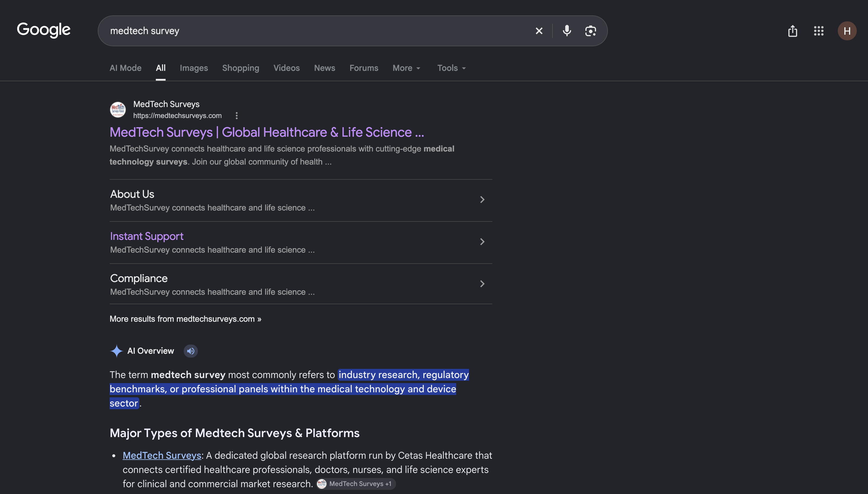Open the Videos tab
This screenshot has height=494, width=868.
click(x=286, y=68)
